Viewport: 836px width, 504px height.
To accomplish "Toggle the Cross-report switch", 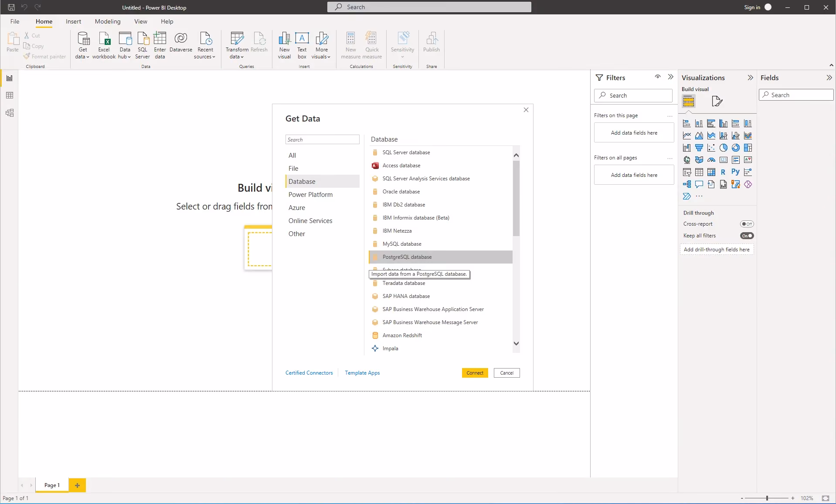I will coord(747,224).
